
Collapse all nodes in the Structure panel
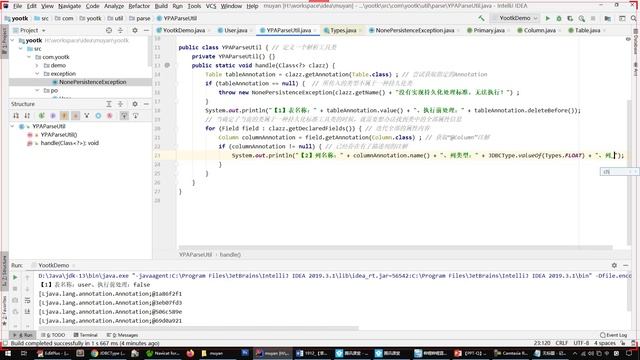[120, 104]
